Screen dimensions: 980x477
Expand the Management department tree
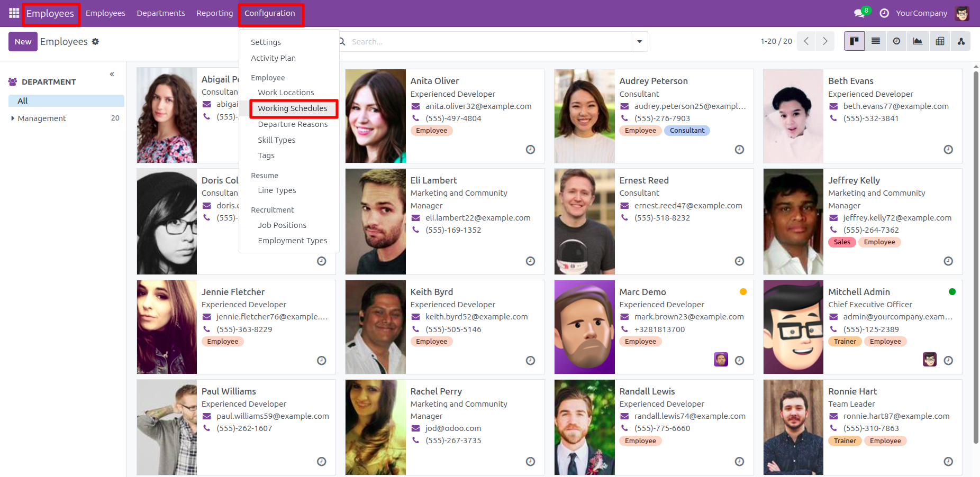tap(13, 118)
